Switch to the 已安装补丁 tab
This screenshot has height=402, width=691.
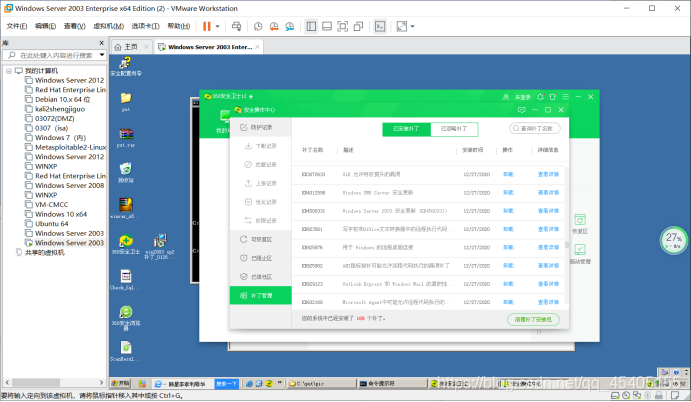pos(406,129)
